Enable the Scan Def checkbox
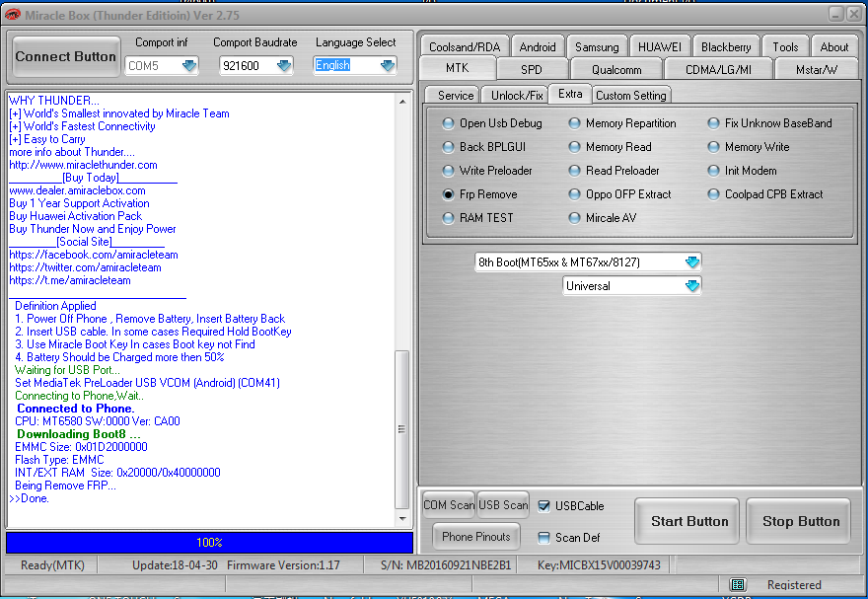Screen dimensions: 868x599 [x=543, y=538]
